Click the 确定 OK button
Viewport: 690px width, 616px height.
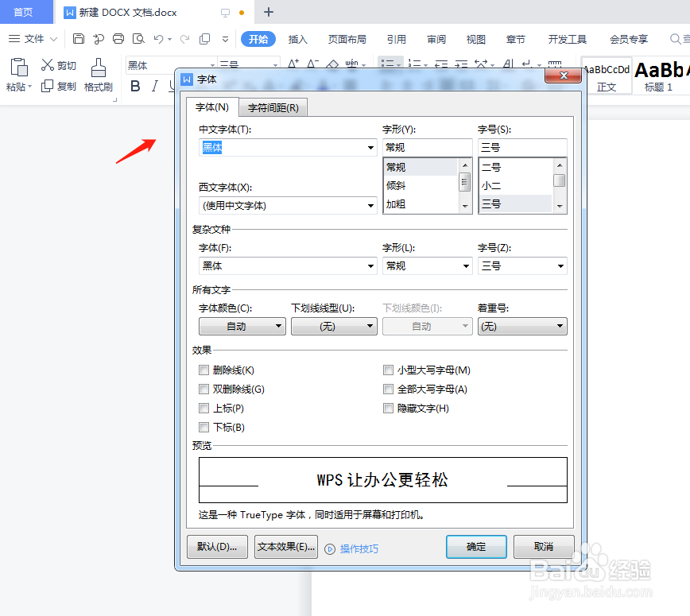coord(476,547)
